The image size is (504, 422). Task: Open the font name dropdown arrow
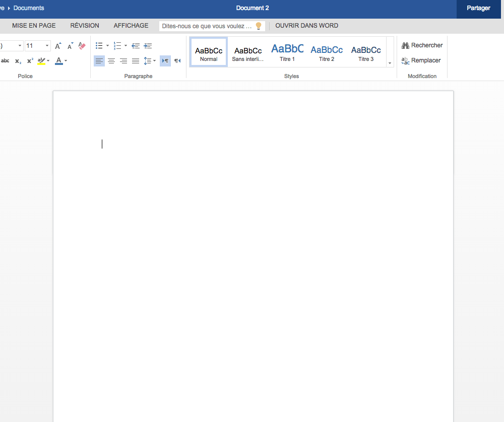click(20, 46)
